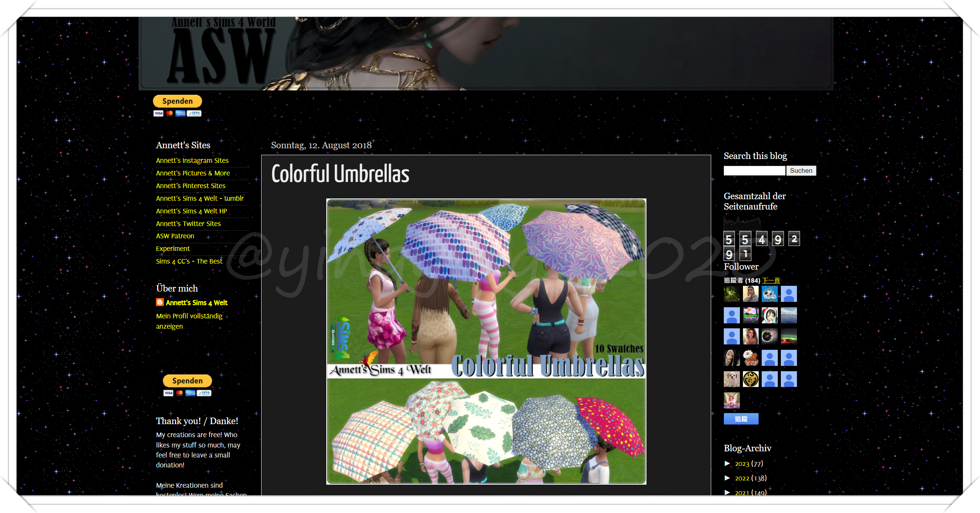The height and width of the screenshot is (513, 980).
Task: Open the anime girl follower avatar
Action: 769,315
